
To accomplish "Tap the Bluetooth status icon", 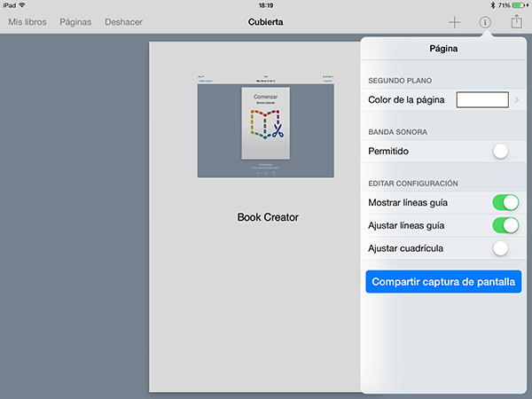I will [493, 5].
